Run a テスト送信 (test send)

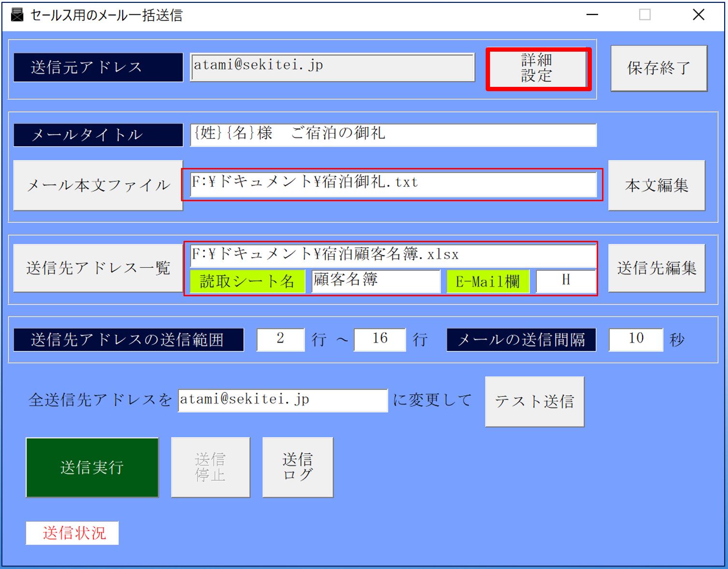click(534, 401)
